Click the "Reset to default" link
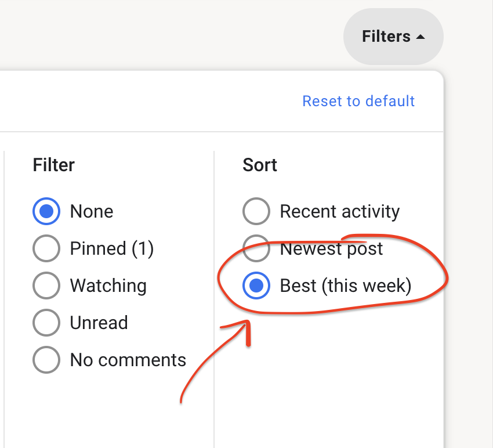 pos(358,101)
